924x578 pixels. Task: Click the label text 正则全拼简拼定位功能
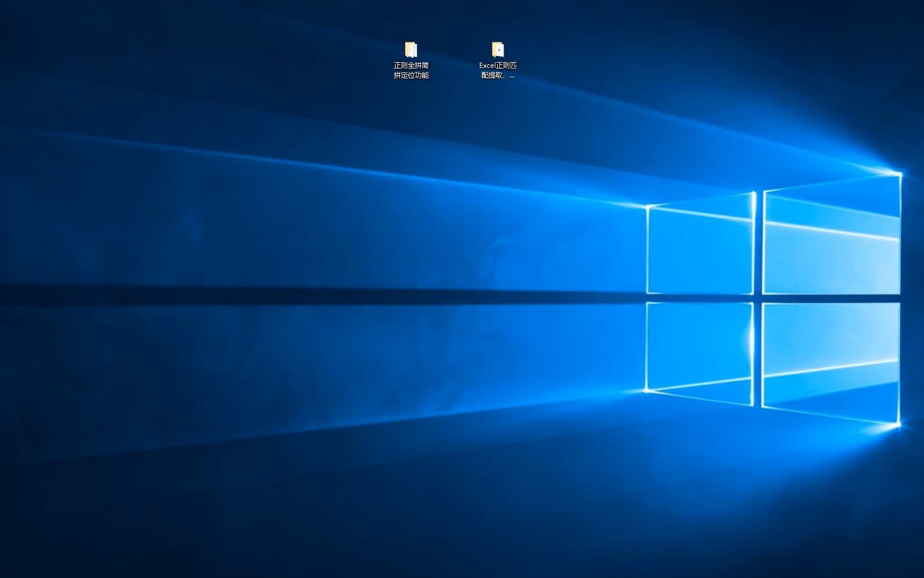(x=411, y=70)
